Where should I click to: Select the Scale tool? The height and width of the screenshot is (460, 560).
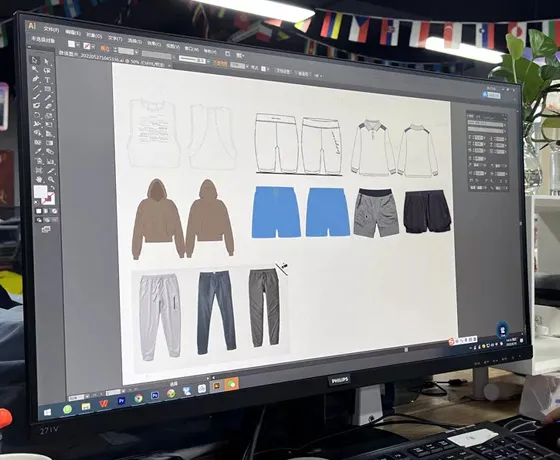click(x=49, y=116)
